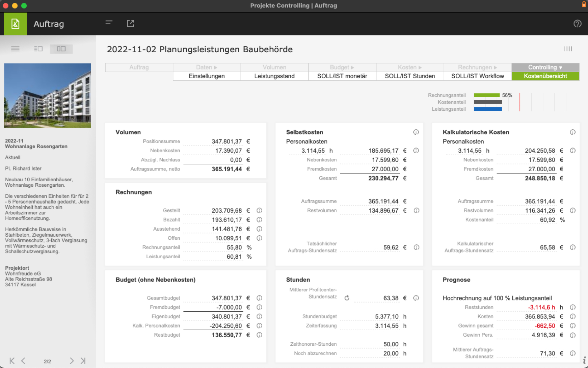Open SOLL/IST monetär sub-tab
The image size is (588, 368).
point(342,76)
